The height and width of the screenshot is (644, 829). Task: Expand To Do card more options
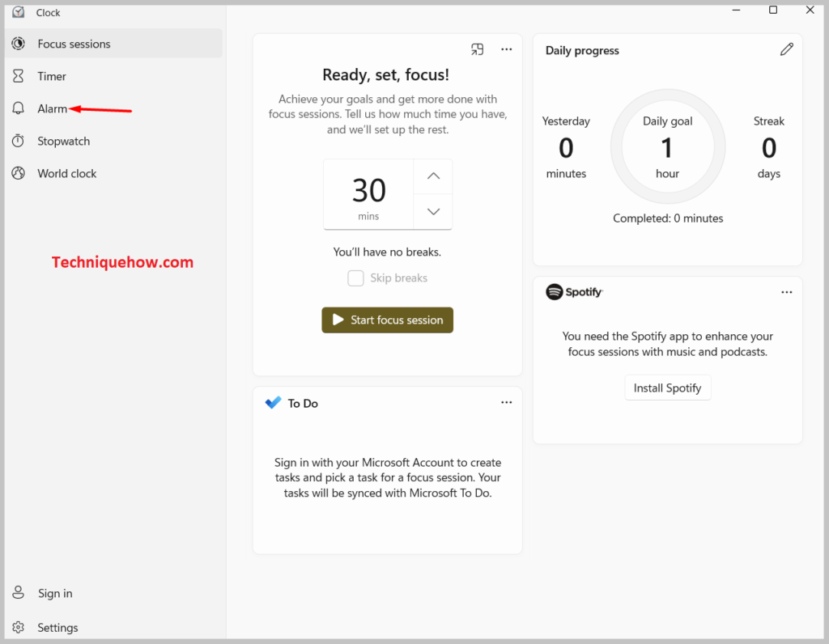point(507,402)
